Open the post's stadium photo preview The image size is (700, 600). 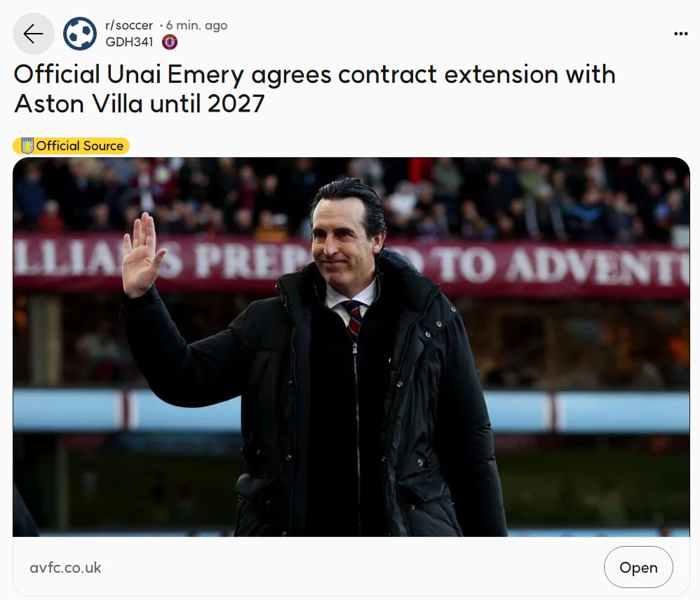tap(351, 347)
